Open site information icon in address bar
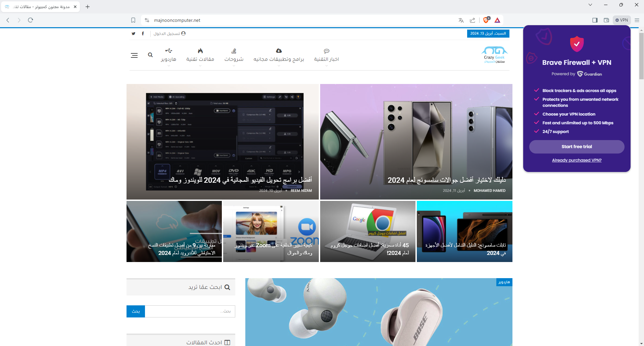 147,20
